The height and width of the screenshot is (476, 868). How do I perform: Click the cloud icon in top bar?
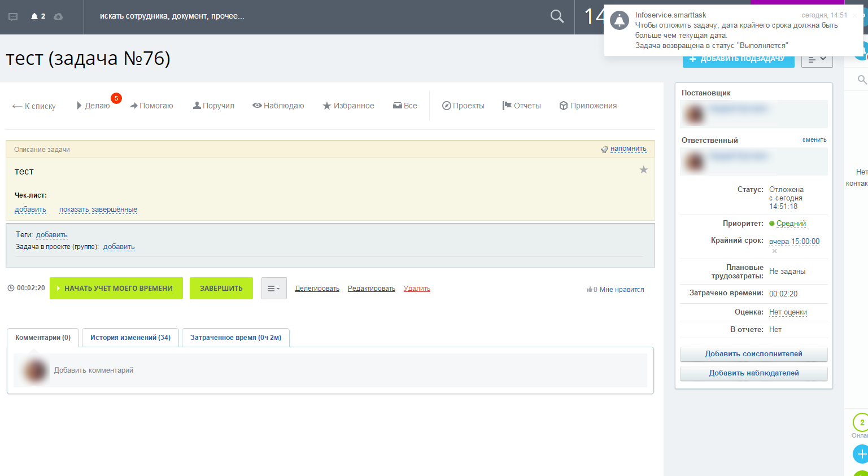[x=58, y=16]
